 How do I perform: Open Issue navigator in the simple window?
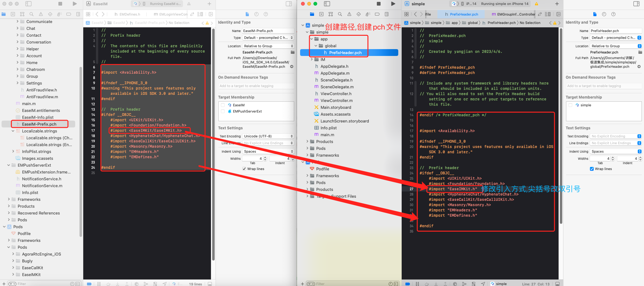pyautogui.click(x=349, y=14)
